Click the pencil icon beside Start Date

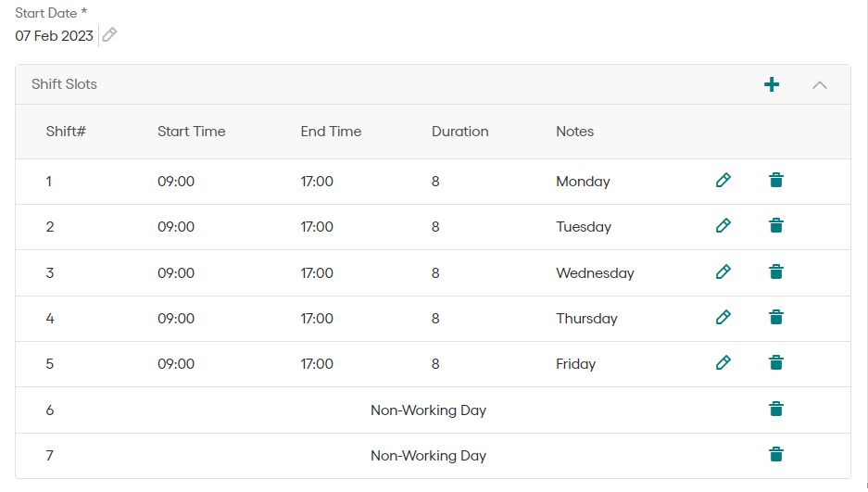tap(109, 35)
